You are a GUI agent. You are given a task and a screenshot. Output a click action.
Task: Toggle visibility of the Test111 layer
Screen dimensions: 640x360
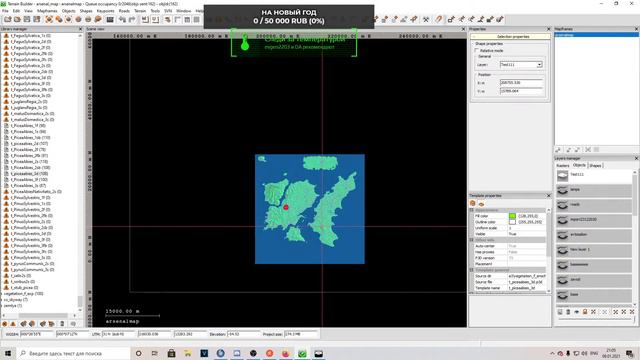(x=562, y=176)
